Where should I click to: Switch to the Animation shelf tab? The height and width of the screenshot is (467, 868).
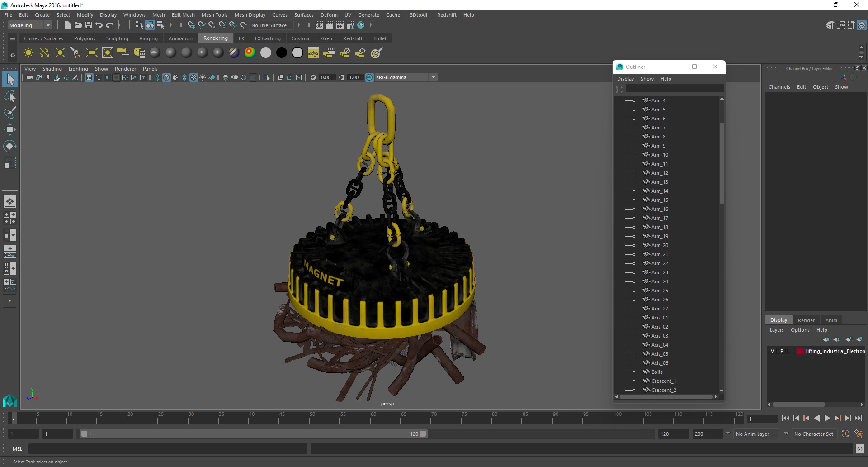point(180,38)
